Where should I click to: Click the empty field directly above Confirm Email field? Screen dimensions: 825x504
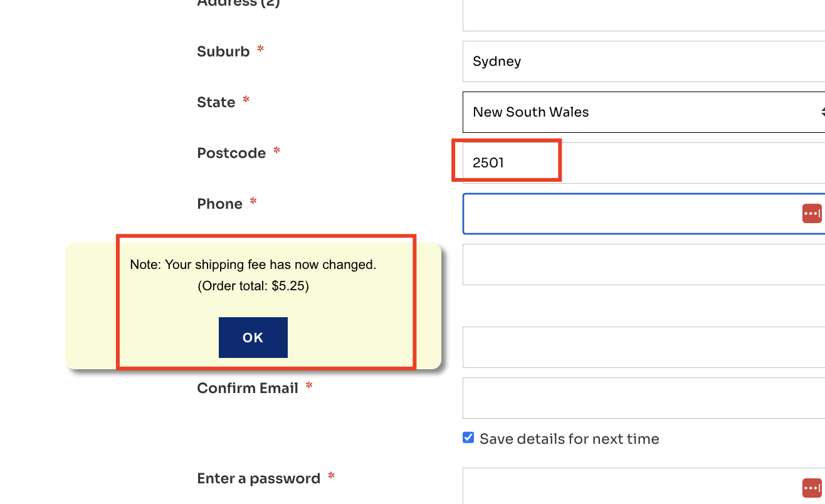pyautogui.click(x=644, y=347)
